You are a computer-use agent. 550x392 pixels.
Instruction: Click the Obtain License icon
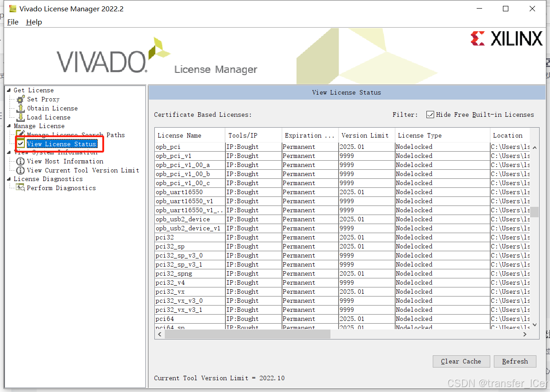pos(21,108)
